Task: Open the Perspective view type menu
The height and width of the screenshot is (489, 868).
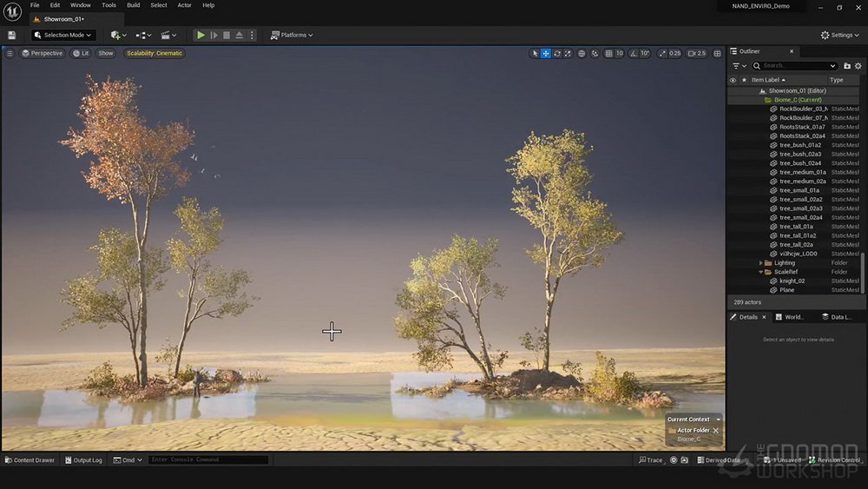Action: point(42,53)
